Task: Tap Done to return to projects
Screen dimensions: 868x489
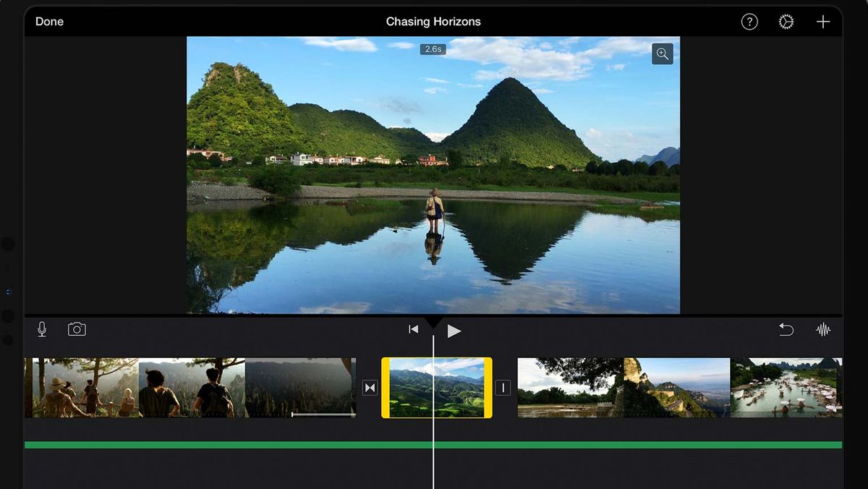Action: click(49, 22)
